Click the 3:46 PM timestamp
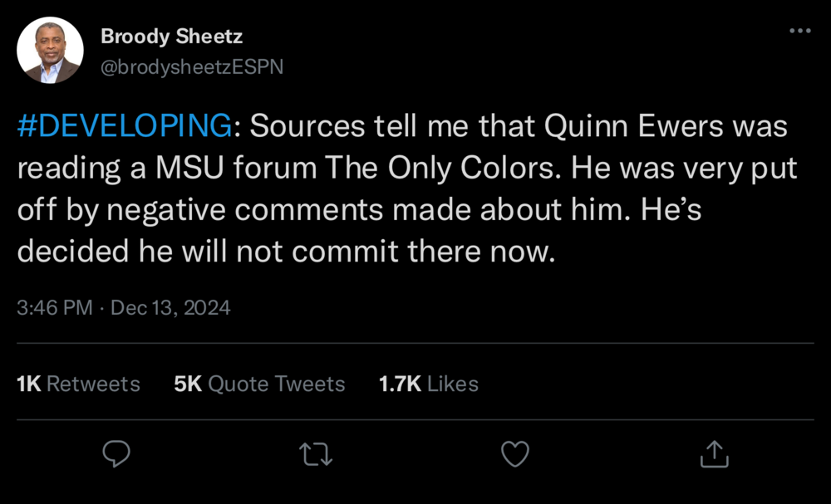The width and height of the screenshot is (831, 504). click(x=55, y=308)
